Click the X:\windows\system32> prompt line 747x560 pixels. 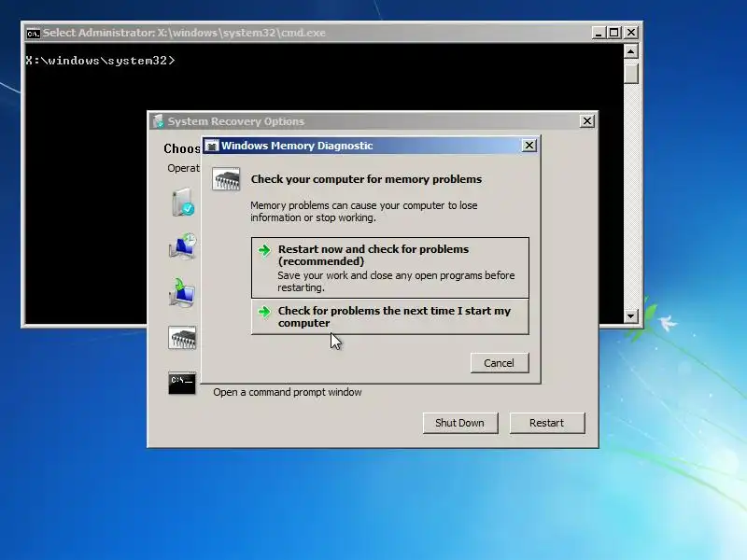coord(100,61)
